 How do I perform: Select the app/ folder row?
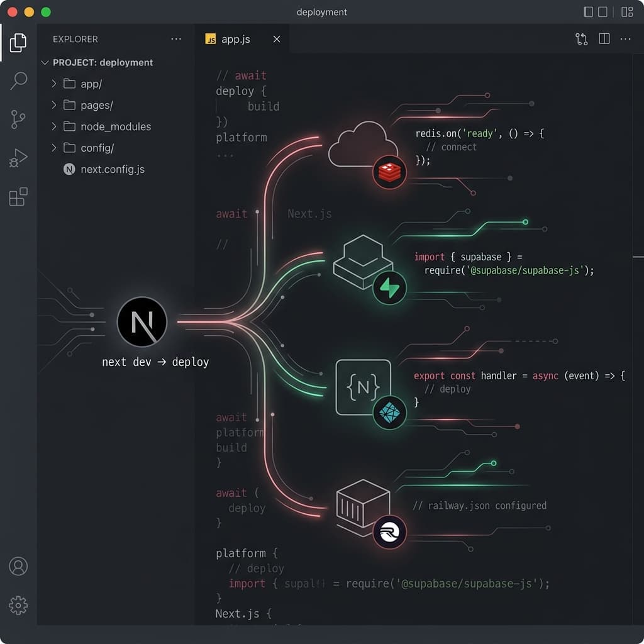point(116,84)
